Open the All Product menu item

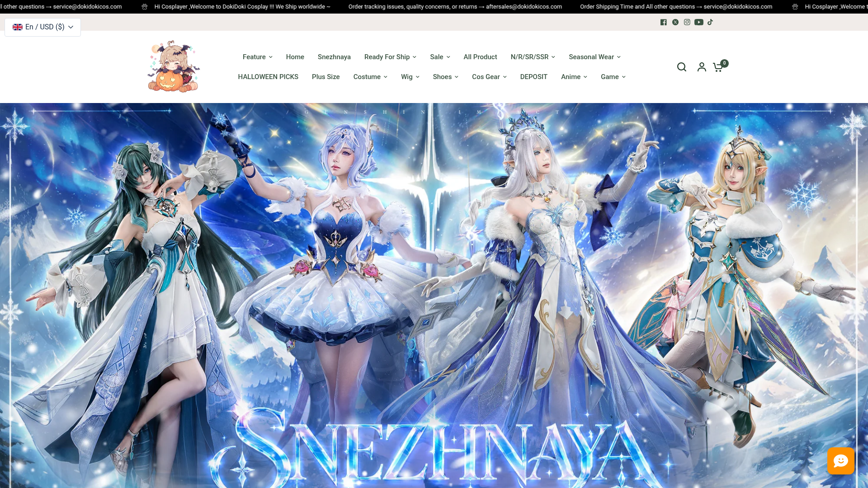coord(480,57)
